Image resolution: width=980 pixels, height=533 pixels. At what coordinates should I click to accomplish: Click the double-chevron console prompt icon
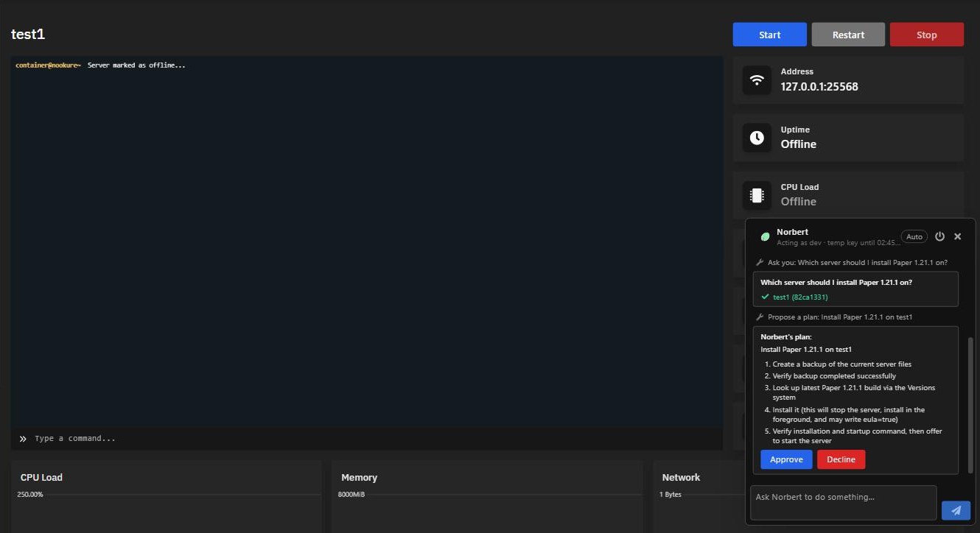[x=23, y=439]
